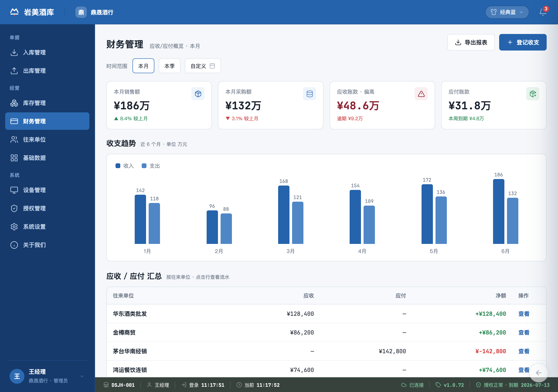
Task: Click the 授权管理 shield icon
Action: point(14,208)
